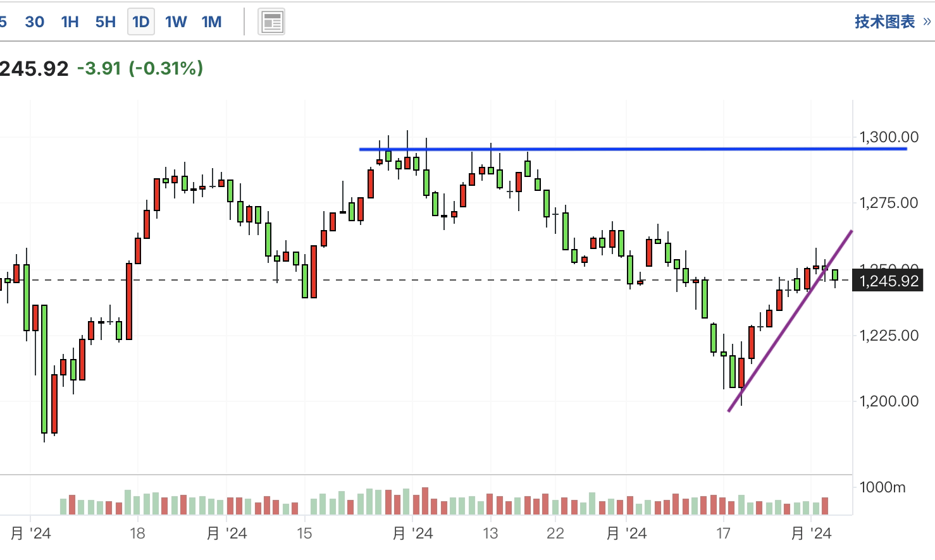This screenshot has width=935, height=560.
Task: Click the 1,200.00 axis label
Action: coord(888,401)
